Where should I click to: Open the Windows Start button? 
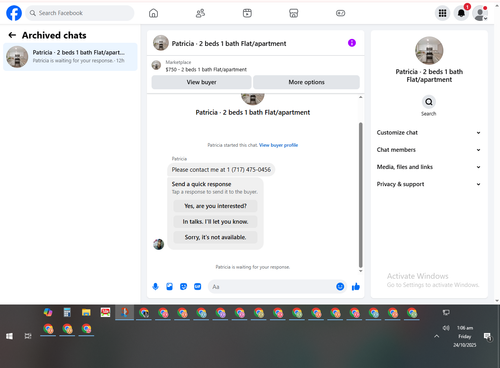click(x=9, y=336)
